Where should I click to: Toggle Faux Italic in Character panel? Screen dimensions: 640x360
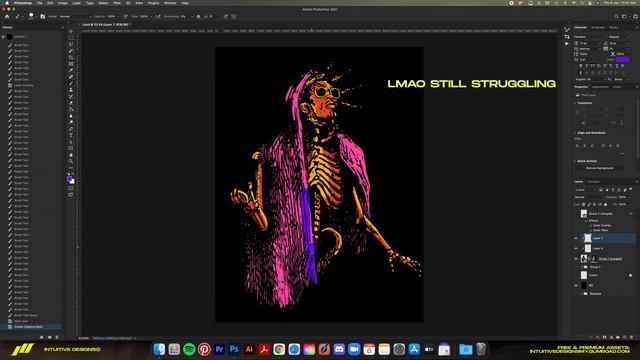click(x=587, y=66)
